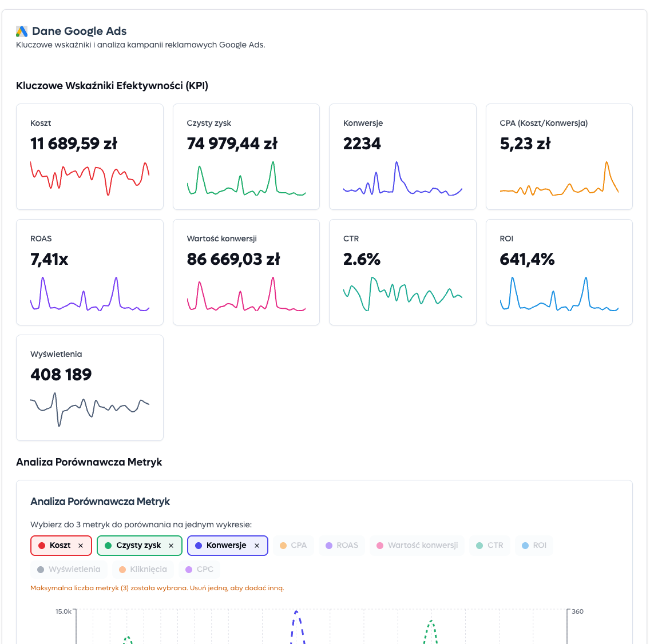Toggle the Kliknięcia metric chip

(142, 570)
